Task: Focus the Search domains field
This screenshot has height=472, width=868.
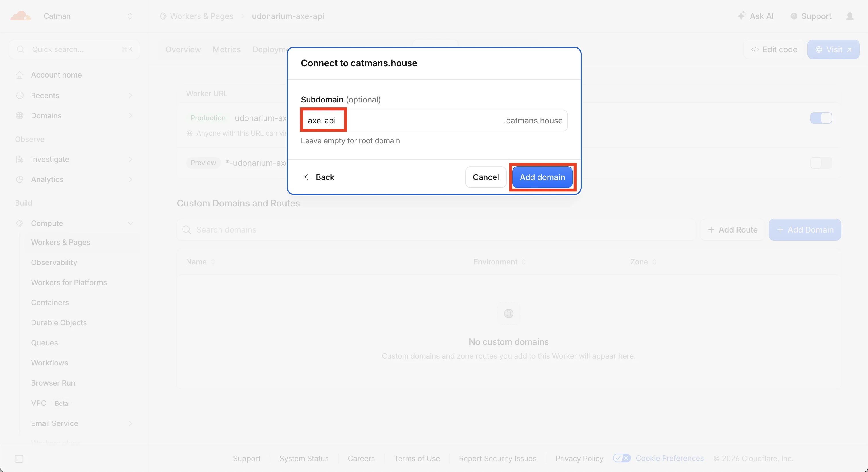Action: tap(436, 230)
